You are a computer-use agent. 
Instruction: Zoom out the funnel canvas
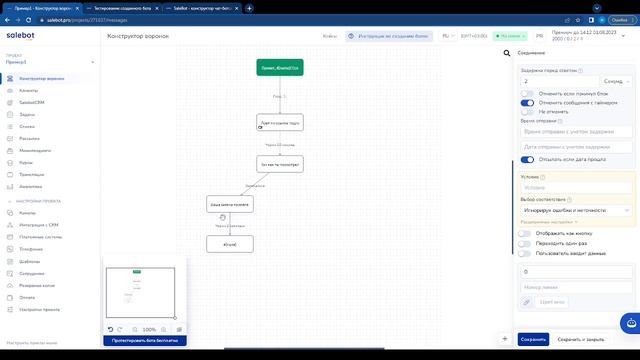pos(135,329)
